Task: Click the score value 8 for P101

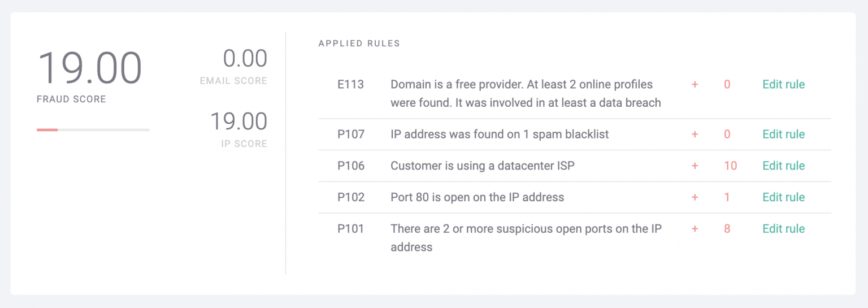Action: [727, 229]
